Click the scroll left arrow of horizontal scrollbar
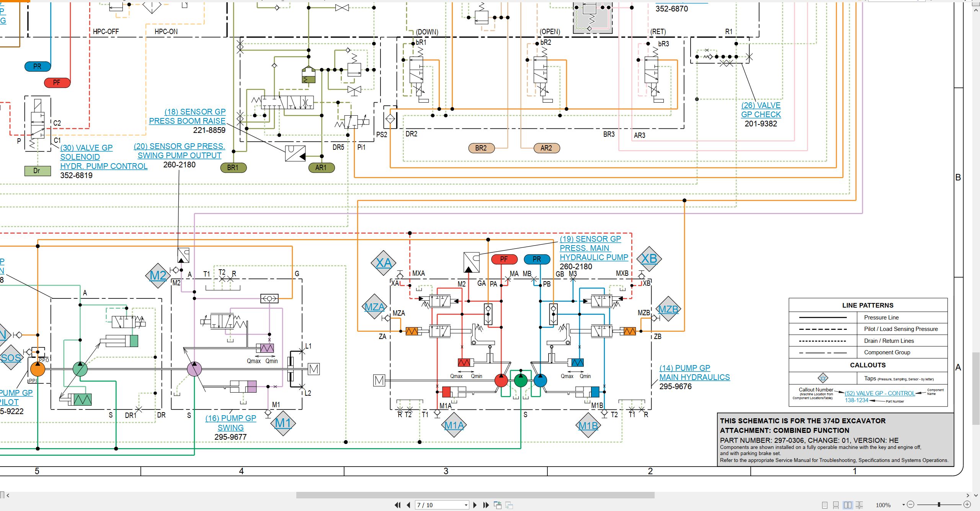This screenshot has width=980, height=511. coord(8,495)
